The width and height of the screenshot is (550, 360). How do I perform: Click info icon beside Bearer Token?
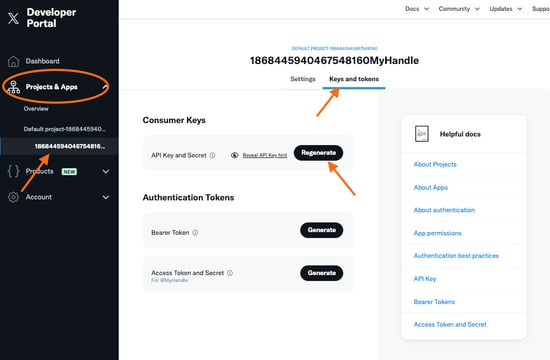coord(195,233)
